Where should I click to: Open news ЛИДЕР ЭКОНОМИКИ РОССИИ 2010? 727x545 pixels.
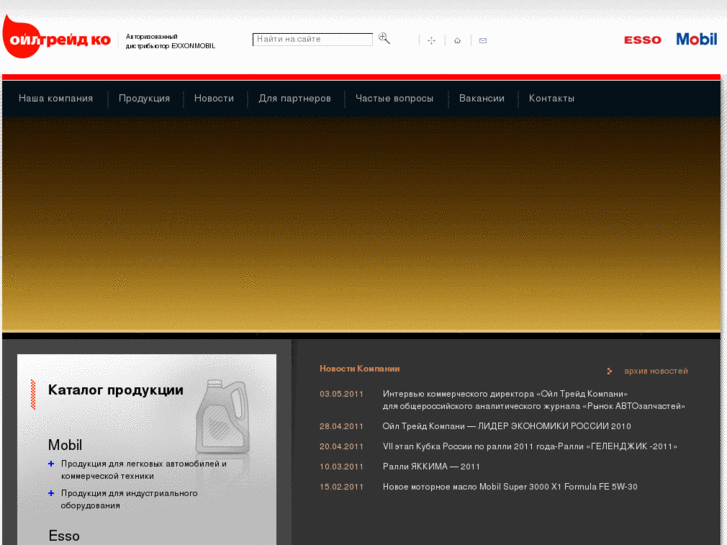click(507, 426)
